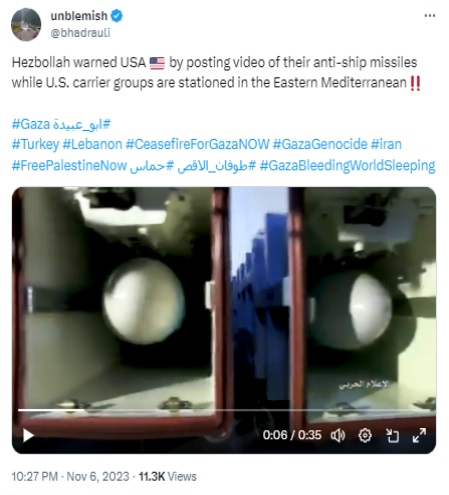The image size is (449, 495).
Task: Open the #Turkey hashtag
Action: (x=35, y=145)
